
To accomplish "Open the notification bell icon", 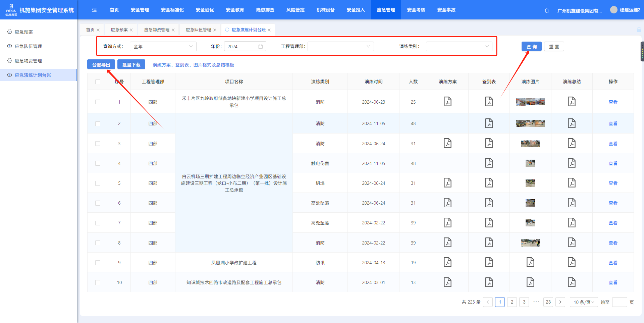I will 547,10.
